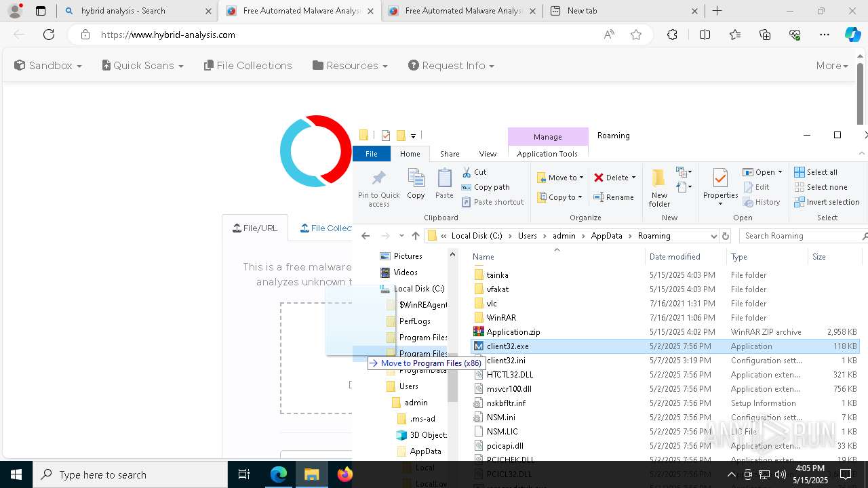Click the Rename button
This screenshot has width=868, height=488.
coord(614,197)
